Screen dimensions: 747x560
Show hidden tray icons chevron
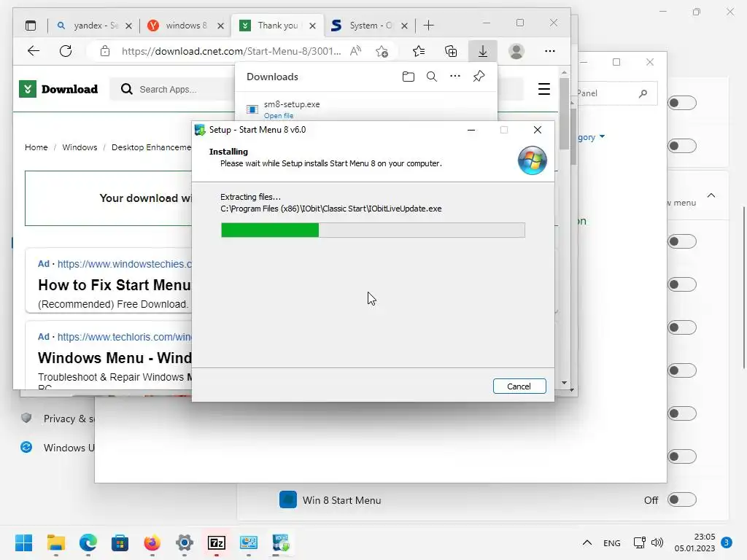587,542
